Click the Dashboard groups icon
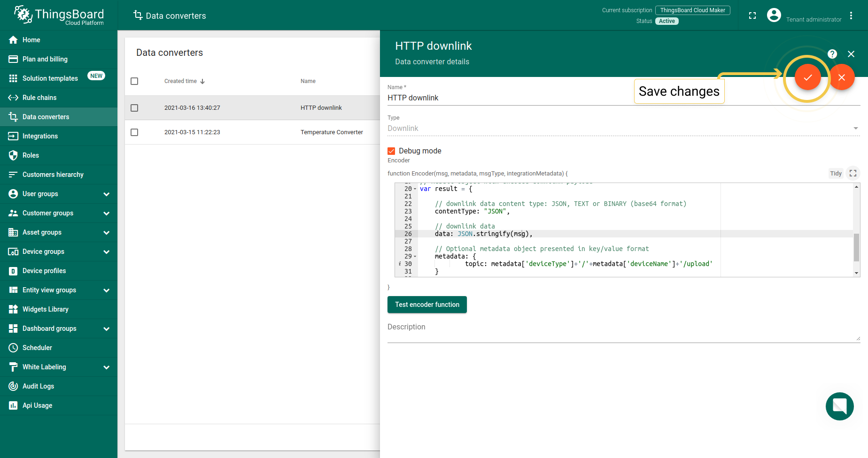 pyautogui.click(x=13, y=328)
